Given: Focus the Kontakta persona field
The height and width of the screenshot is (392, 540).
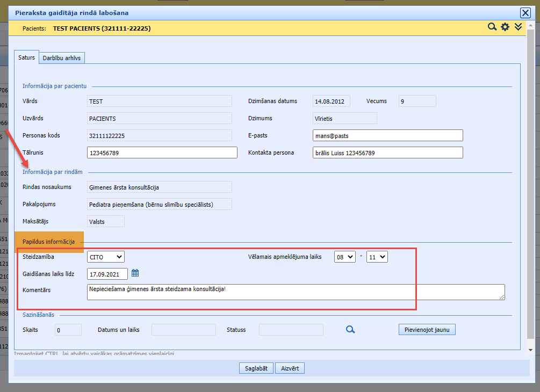Looking at the screenshot, I should [387, 153].
